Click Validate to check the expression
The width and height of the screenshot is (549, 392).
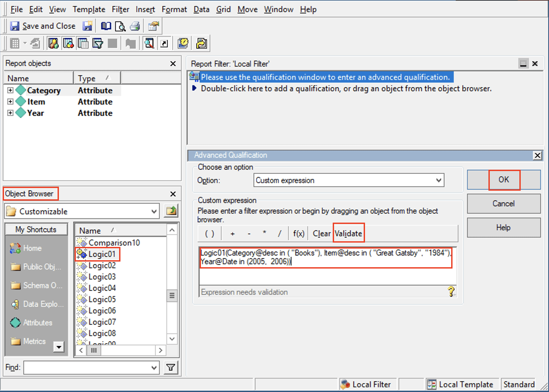pyautogui.click(x=348, y=234)
